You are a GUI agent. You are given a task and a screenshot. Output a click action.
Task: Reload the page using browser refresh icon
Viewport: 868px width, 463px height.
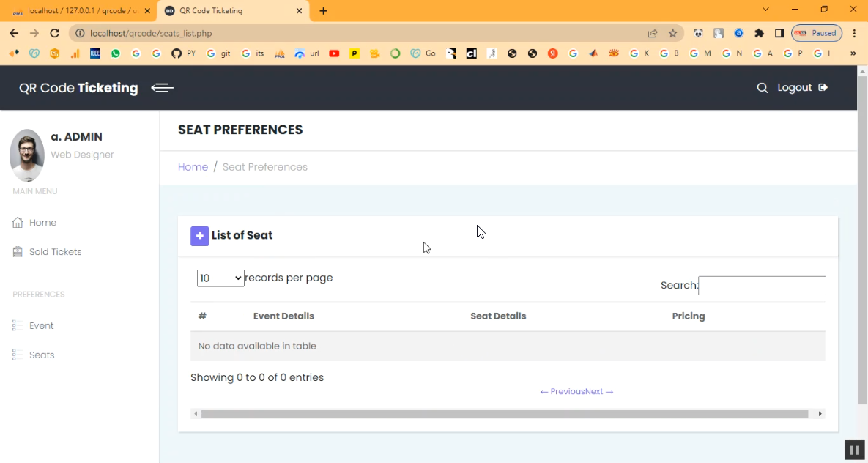[x=54, y=33]
